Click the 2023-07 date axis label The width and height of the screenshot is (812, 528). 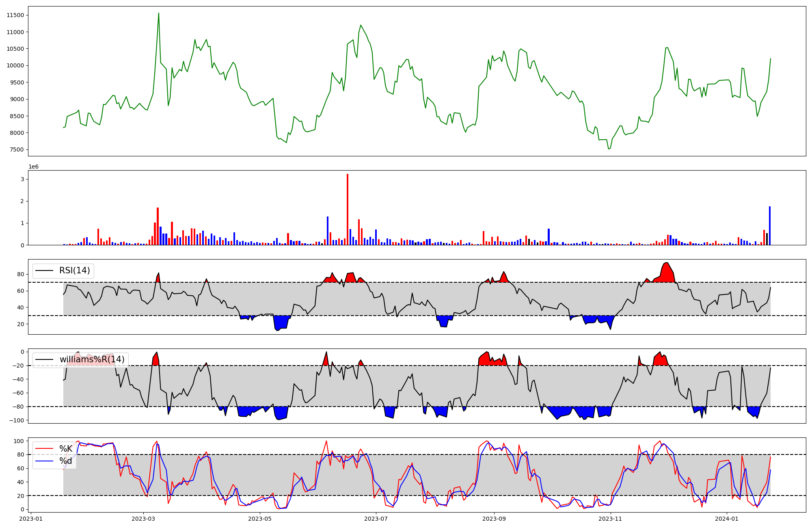pos(376,519)
